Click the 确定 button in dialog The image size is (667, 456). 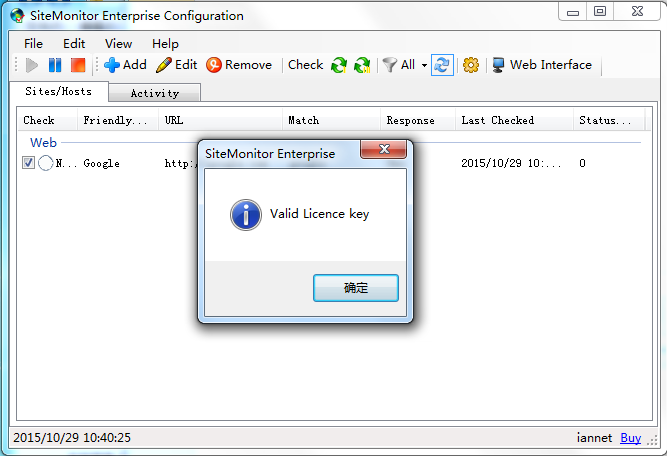[356, 288]
